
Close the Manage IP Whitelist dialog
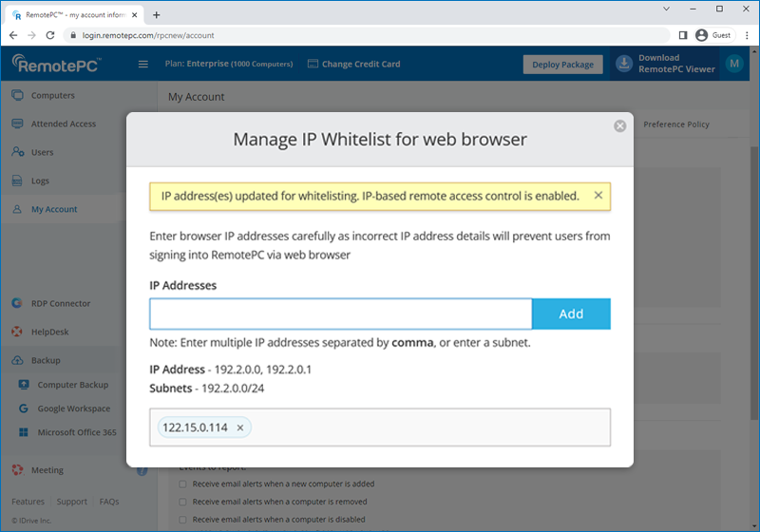tap(619, 125)
